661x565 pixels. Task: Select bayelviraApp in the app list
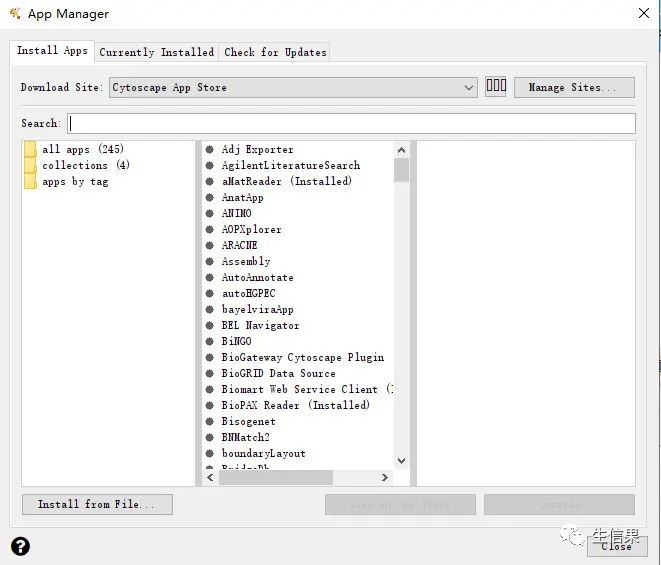(x=258, y=309)
